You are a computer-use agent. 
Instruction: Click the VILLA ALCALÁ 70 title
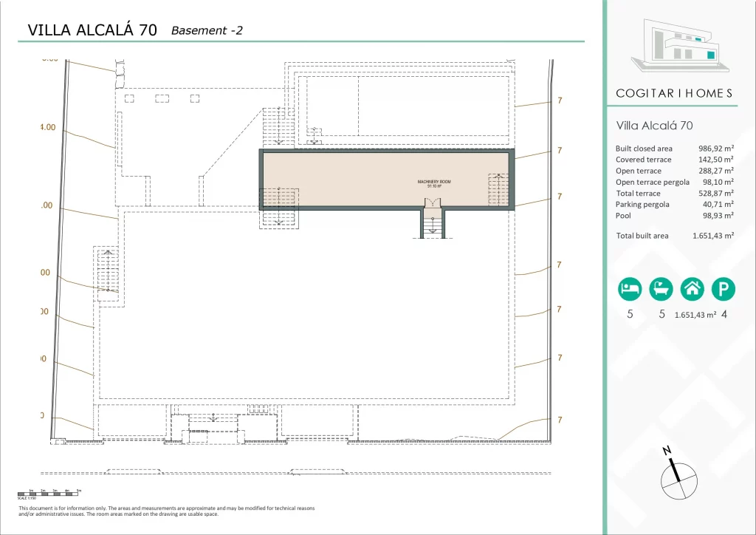click(92, 30)
